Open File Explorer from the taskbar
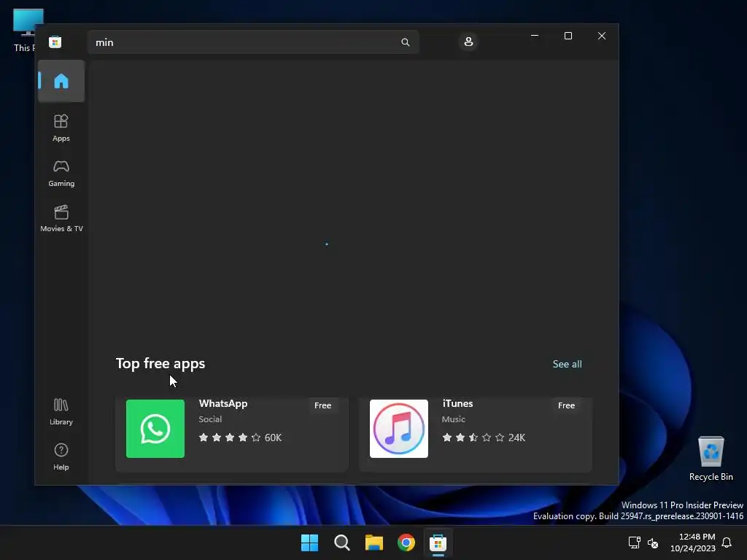The width and height of the screenshot is (747, 560). (374, 542)
